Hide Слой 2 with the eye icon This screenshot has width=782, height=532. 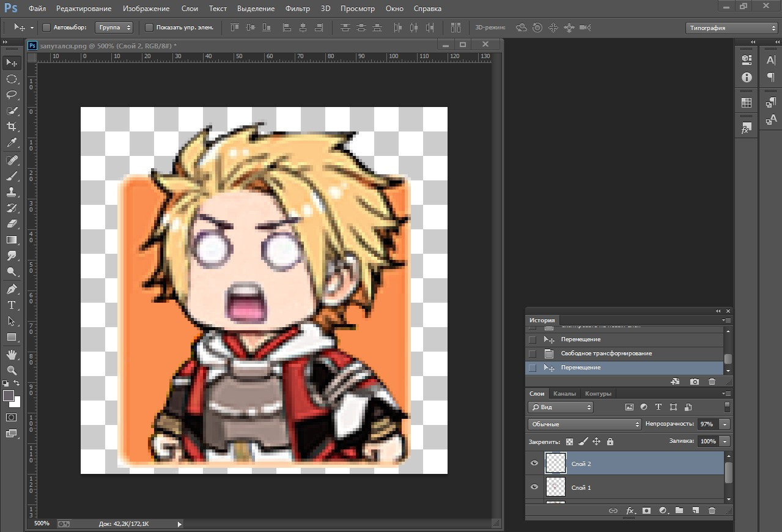(534, 464)
